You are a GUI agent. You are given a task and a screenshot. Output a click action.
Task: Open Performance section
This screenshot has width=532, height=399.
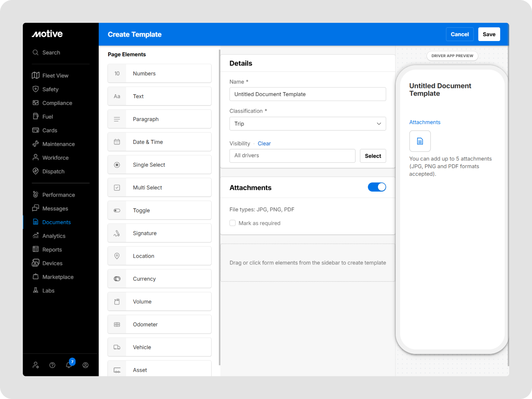point(58,195)
